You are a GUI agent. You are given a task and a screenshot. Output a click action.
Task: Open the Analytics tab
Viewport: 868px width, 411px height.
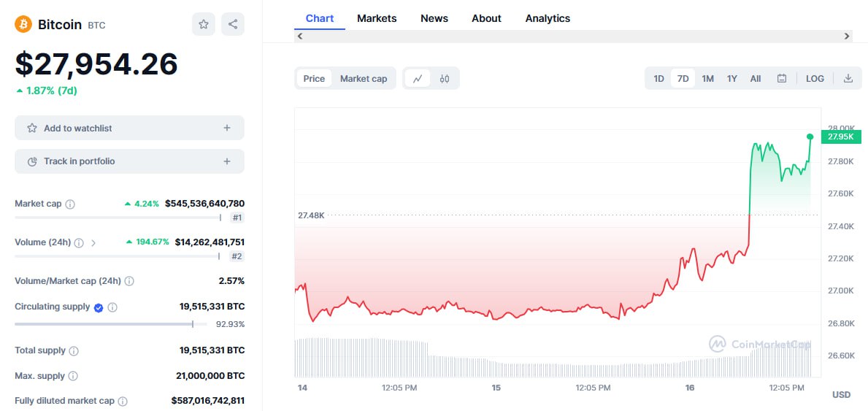(548, 18)
